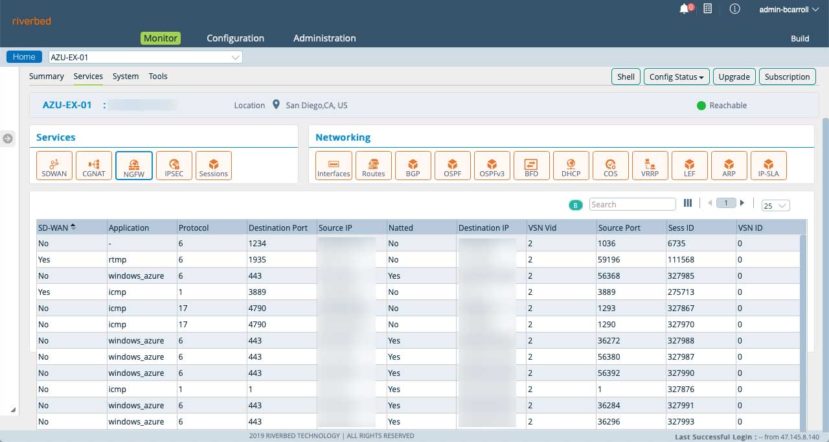Open the Summary sub-tab
The image size is (829, 442).
tap(47, 76)
